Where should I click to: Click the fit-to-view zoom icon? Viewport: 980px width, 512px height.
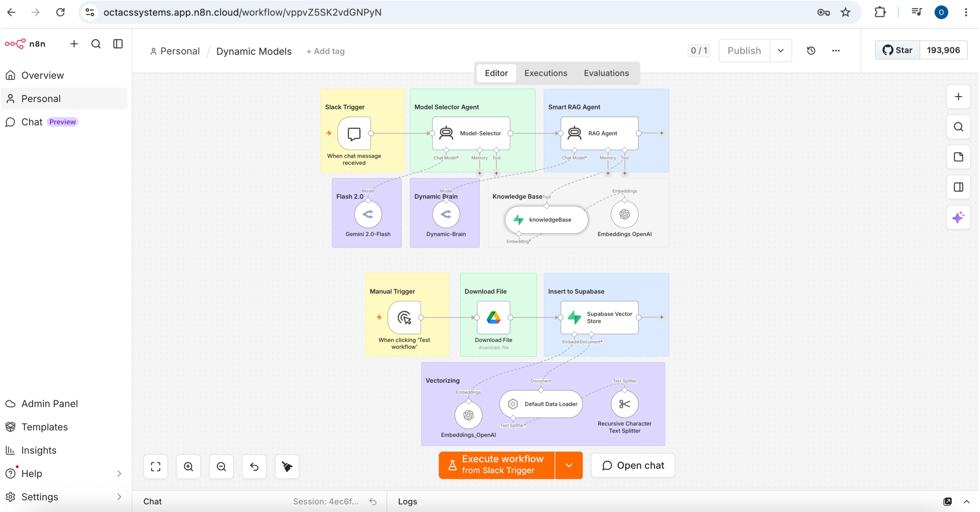pyautogui.click(x=156, y=466)
